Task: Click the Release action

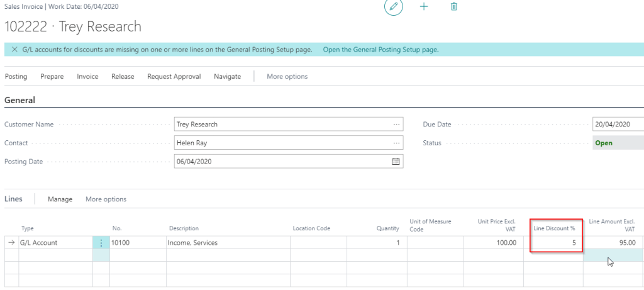Action: tap(123, 77)
